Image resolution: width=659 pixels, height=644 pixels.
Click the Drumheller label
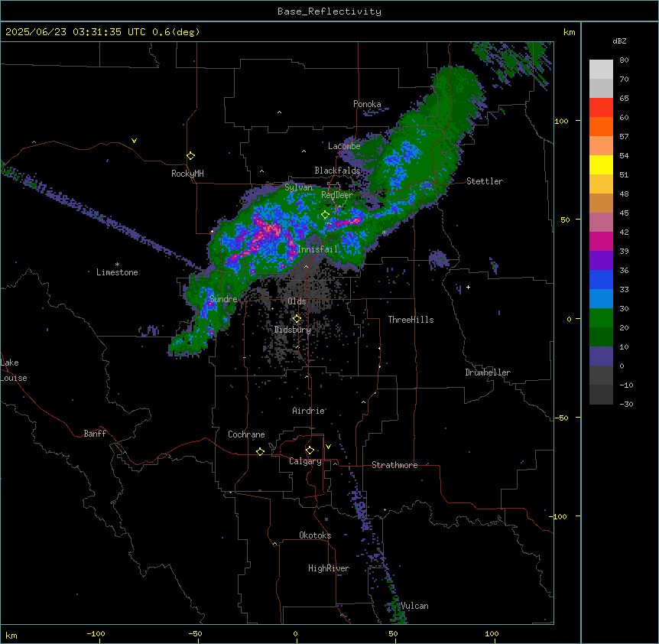(488, 372)
